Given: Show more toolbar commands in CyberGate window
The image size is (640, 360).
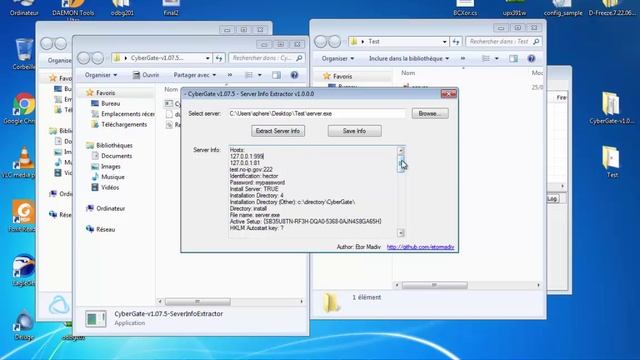Looking at the screenshot, I should 230,75.
